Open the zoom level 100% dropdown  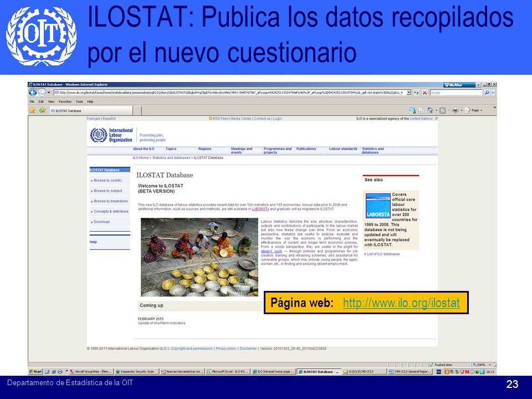(490, 365)
